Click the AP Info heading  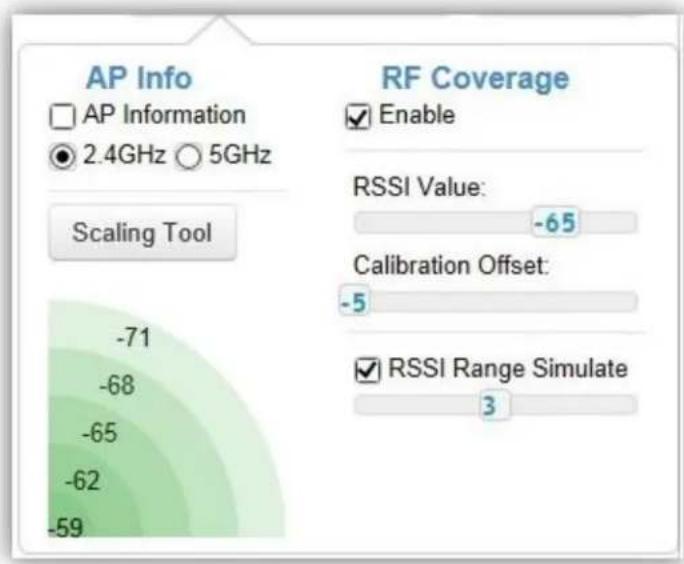tap(139, 78)
